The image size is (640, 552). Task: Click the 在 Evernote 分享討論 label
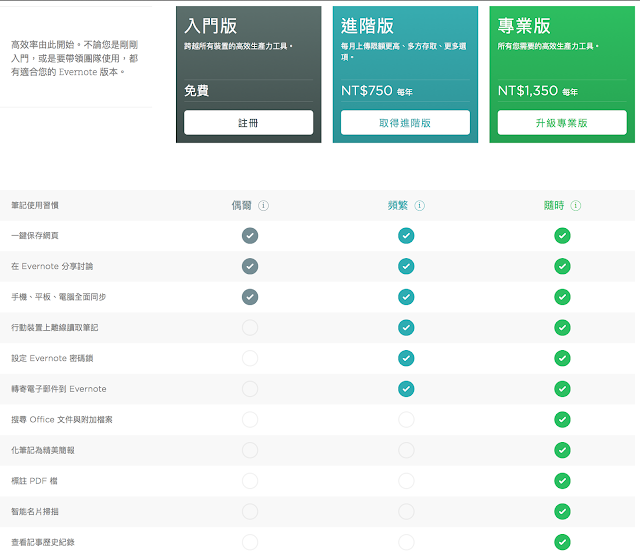[x=52, y=266]
